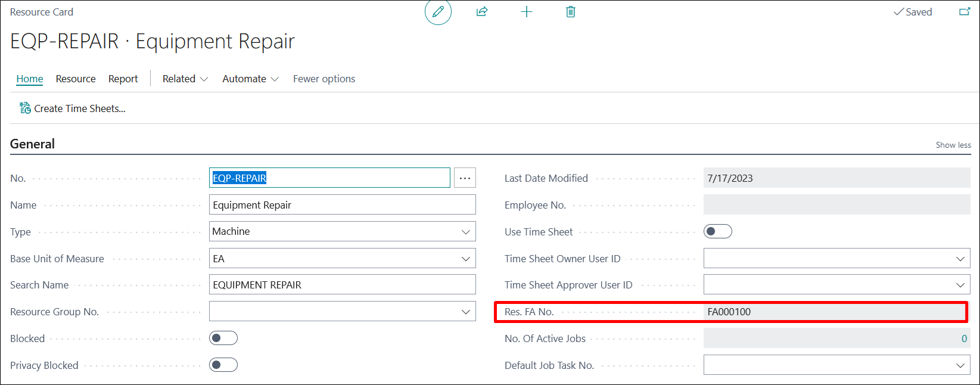Click the ellipsis button beside No. field
The width and height of the screenshot is (980, 385).
465,178
